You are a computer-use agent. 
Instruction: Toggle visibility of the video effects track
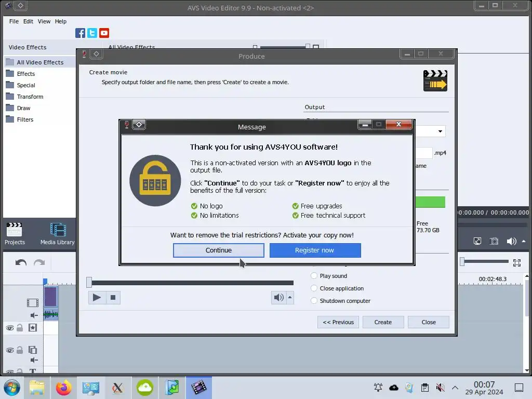(10, 328)
